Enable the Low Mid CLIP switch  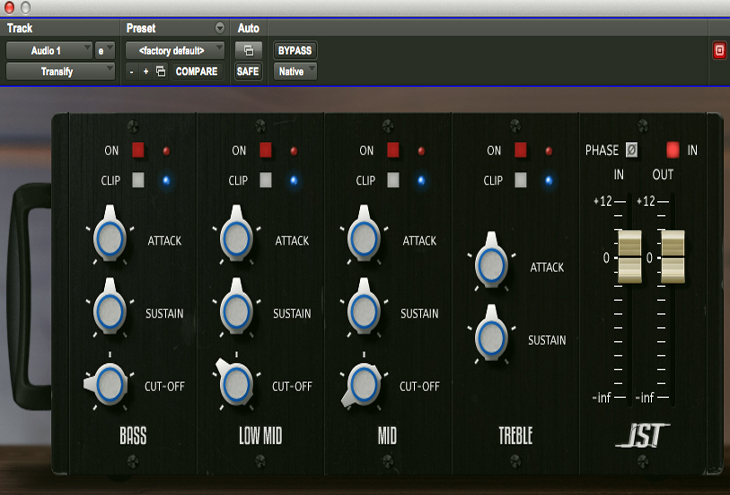click(266, 181)
